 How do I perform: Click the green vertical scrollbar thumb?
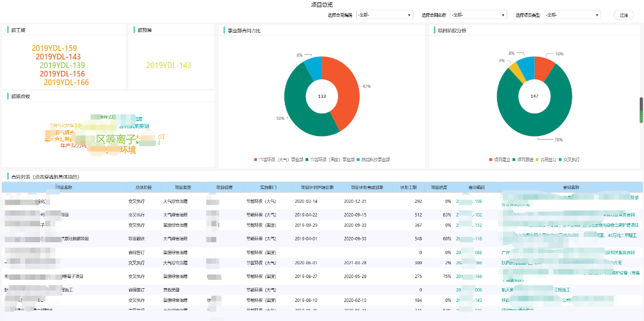pos(641,110)
